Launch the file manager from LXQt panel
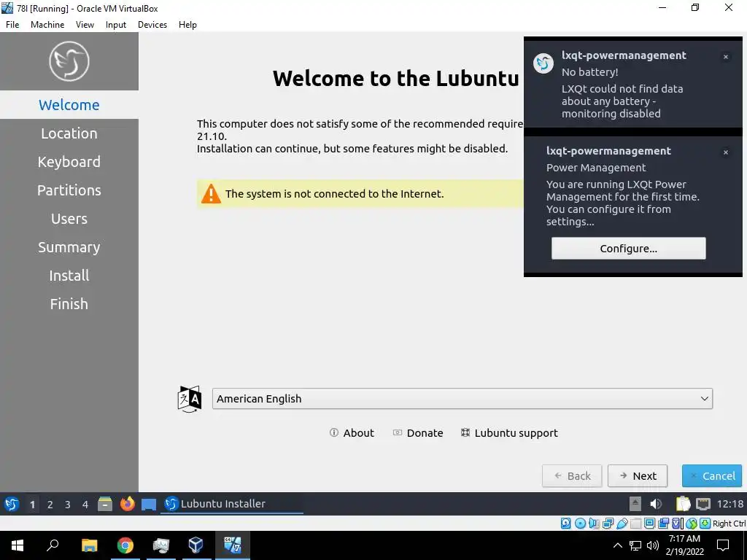 coord(105,504)
